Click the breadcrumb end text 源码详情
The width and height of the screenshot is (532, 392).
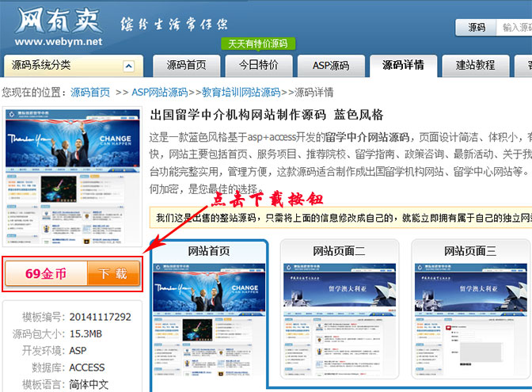[x=313, y=93]
